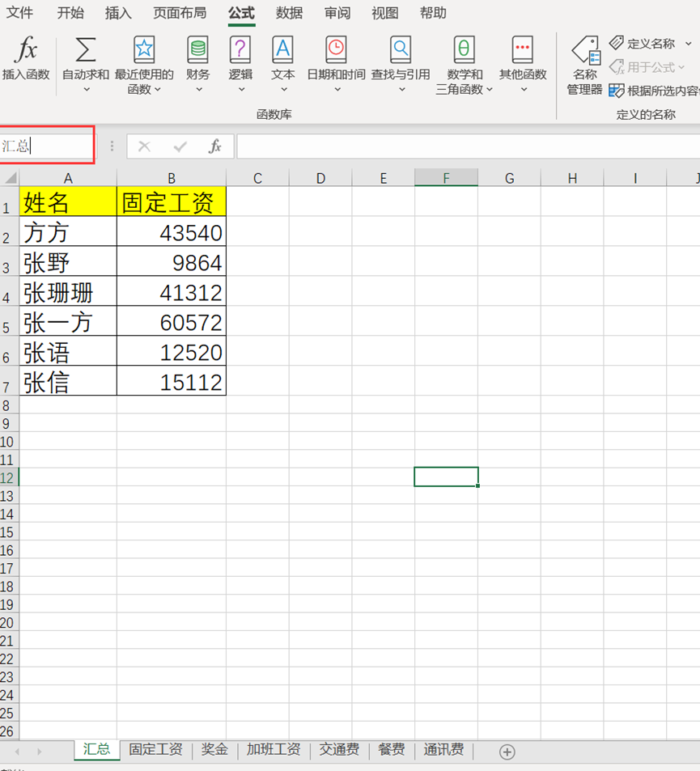The height and width of the screenshot is (771, 700).
Task: Select column F header
Action: [446, 177]
